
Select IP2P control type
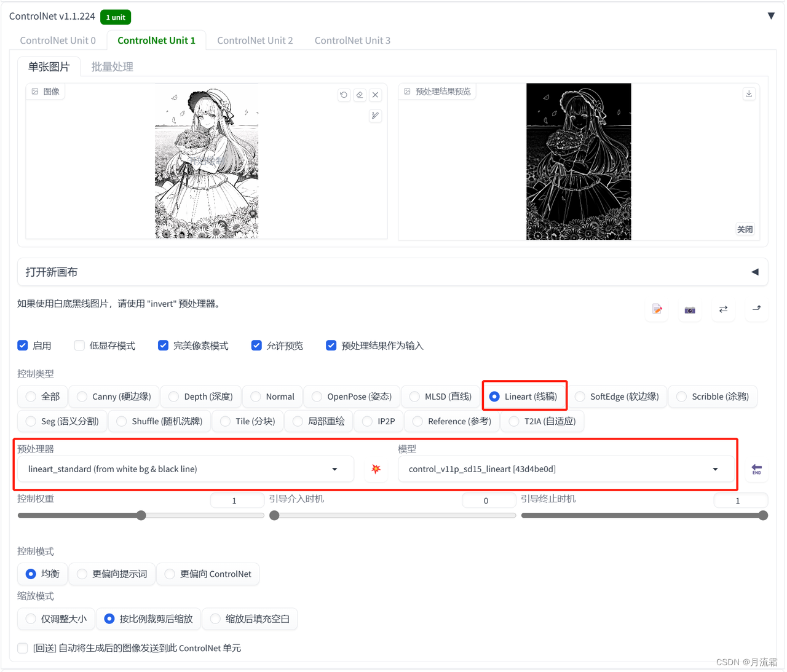click(x=379, y=421)
